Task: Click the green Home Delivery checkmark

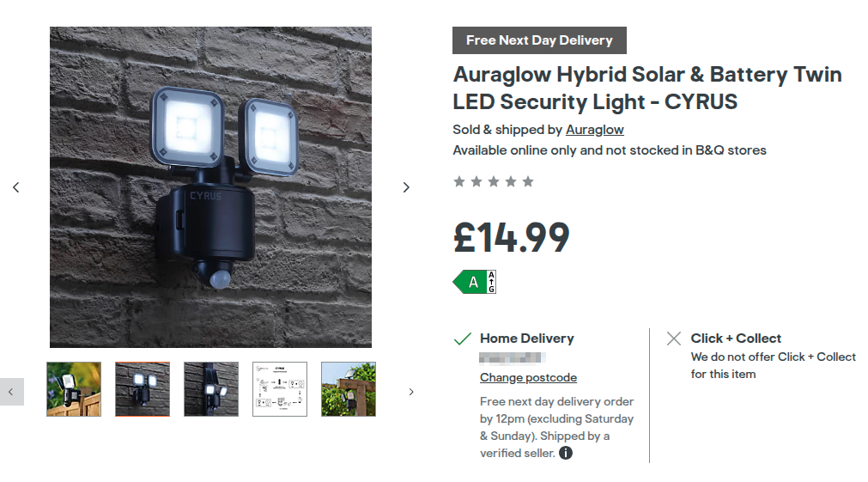Action: 462,339
